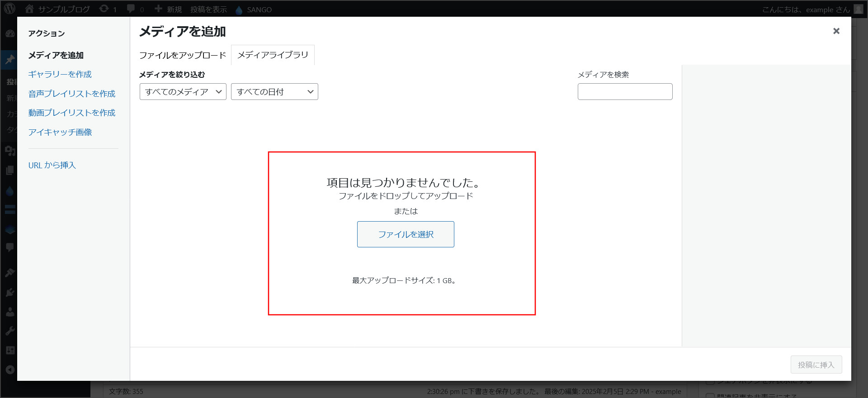Viewport: 868px width, 398px height.
Task: Expand the すべてのメディア filter dropdown
Action: pyautogui.click(x=183, y=92)
